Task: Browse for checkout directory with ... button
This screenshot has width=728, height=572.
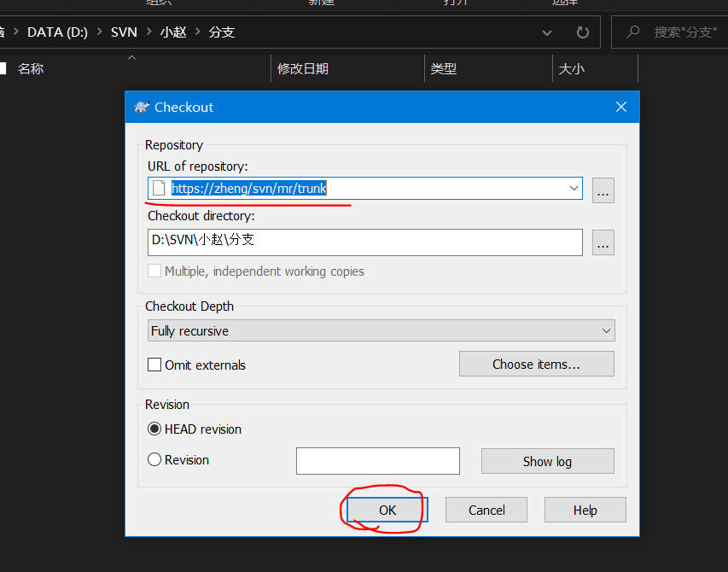Action: point(603,242)
